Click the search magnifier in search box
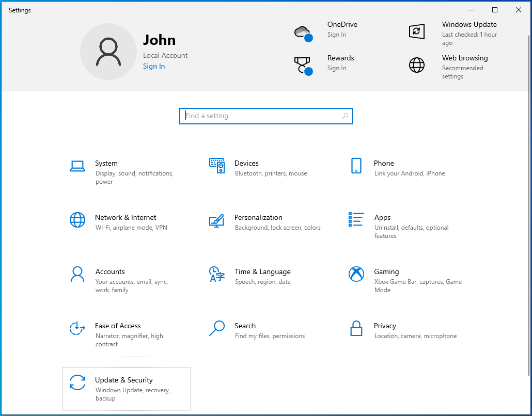This screenshot has width=532, height=416. coord(345,116)
